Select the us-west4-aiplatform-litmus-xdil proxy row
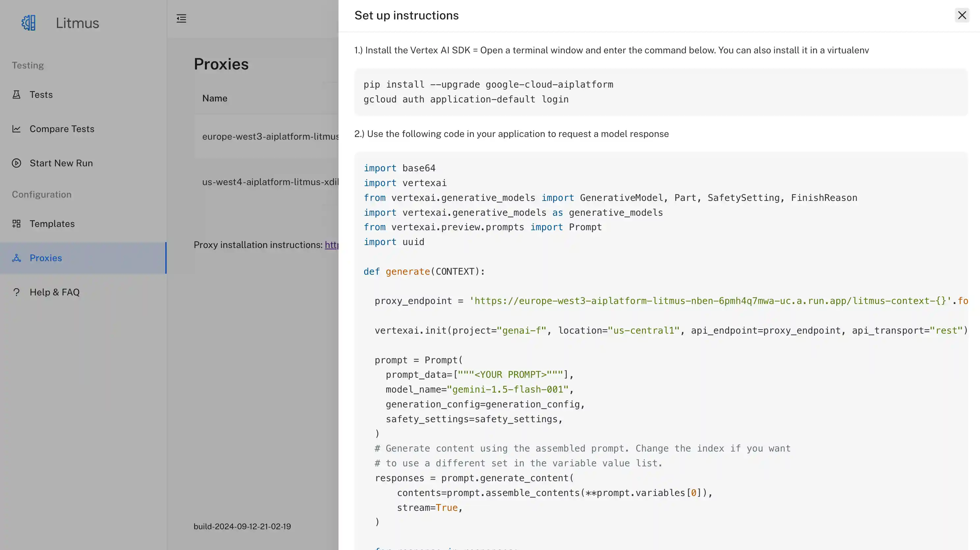The image size is (980, 550). click(x=270, y=182)
